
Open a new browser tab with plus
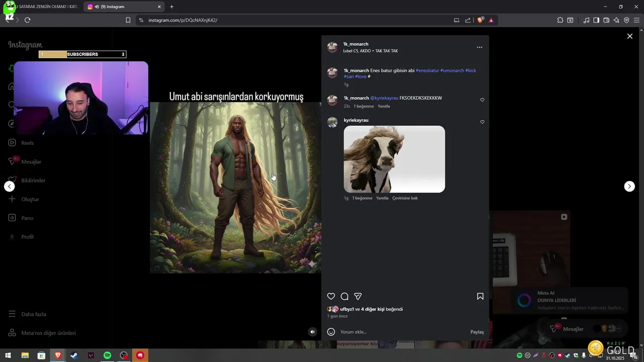tap(172, 7)
